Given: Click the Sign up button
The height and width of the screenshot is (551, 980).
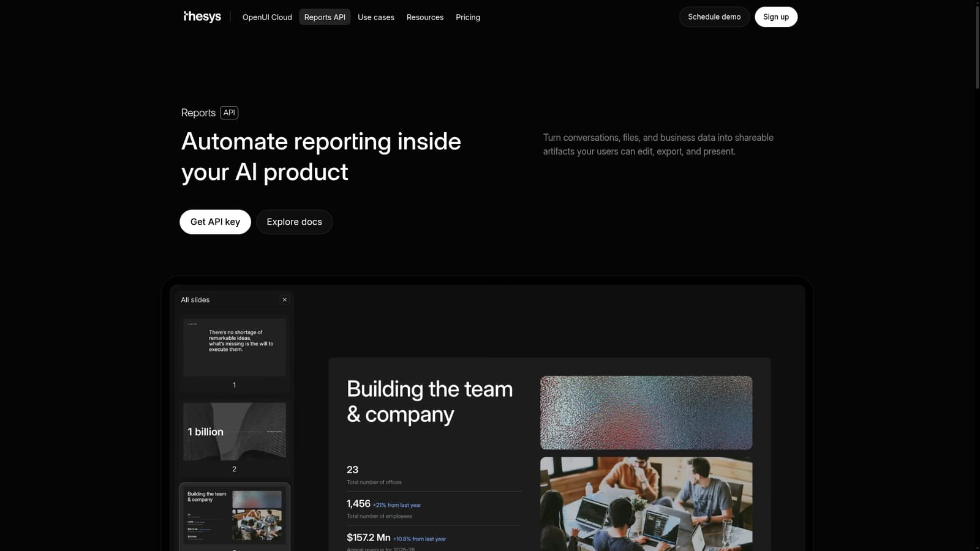Looking at the screenshot, I should click(776, 17).
